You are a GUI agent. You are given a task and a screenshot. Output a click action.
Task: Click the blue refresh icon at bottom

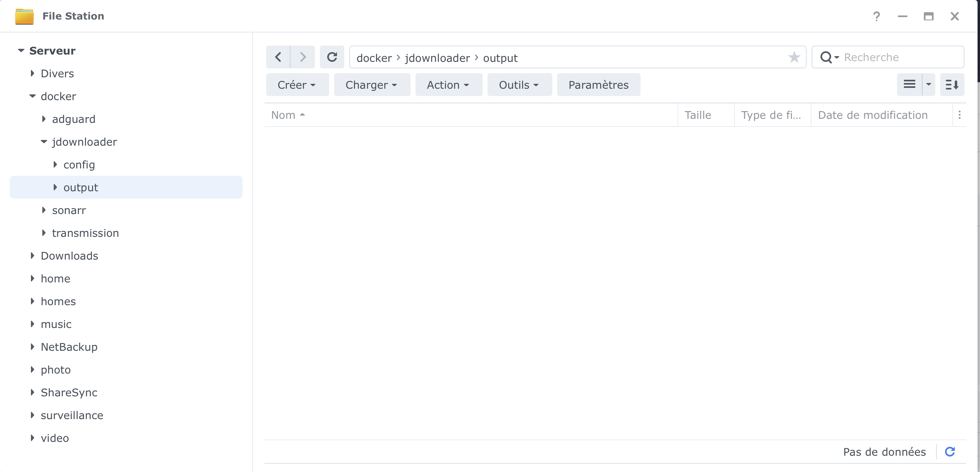tap(950, 452)
